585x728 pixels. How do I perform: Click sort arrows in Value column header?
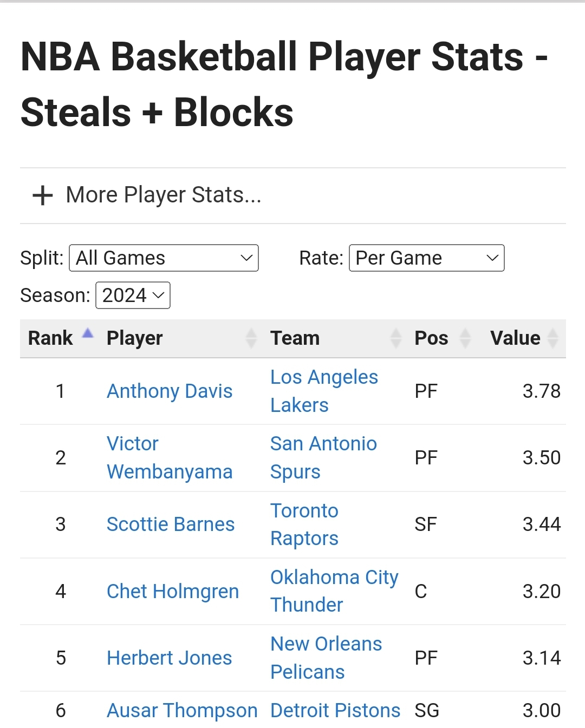[x=552, y=338]
